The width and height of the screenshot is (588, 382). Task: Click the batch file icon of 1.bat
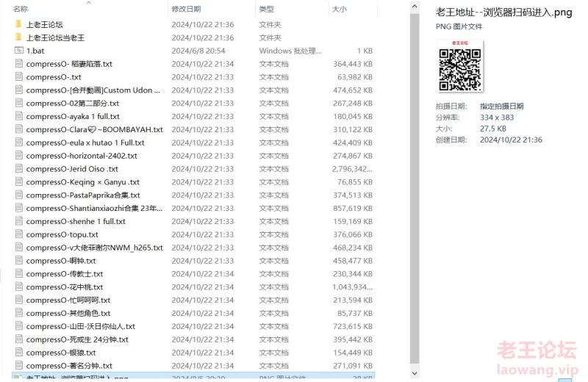click(19, 50)
